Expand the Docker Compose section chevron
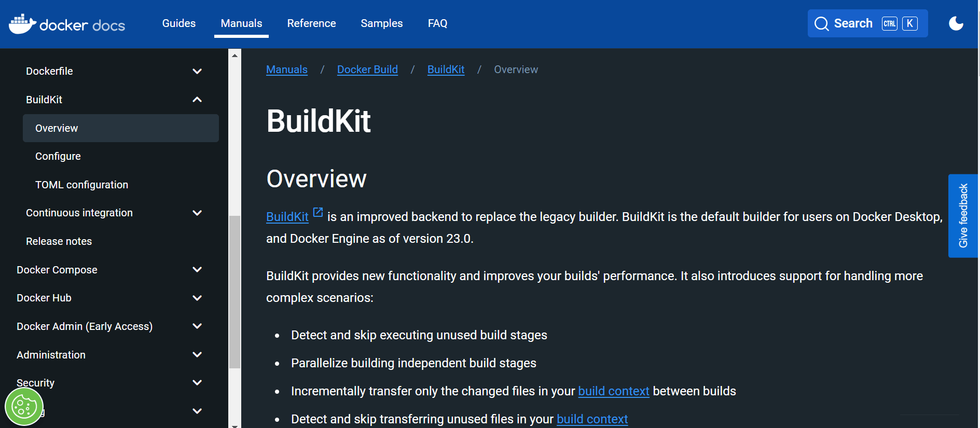 [x=197, y=269]
